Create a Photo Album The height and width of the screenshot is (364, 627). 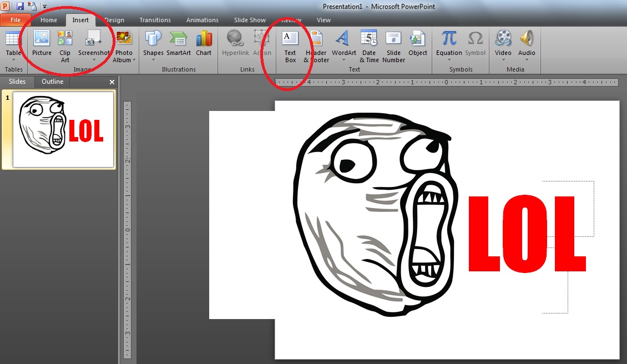click(124, 46)
